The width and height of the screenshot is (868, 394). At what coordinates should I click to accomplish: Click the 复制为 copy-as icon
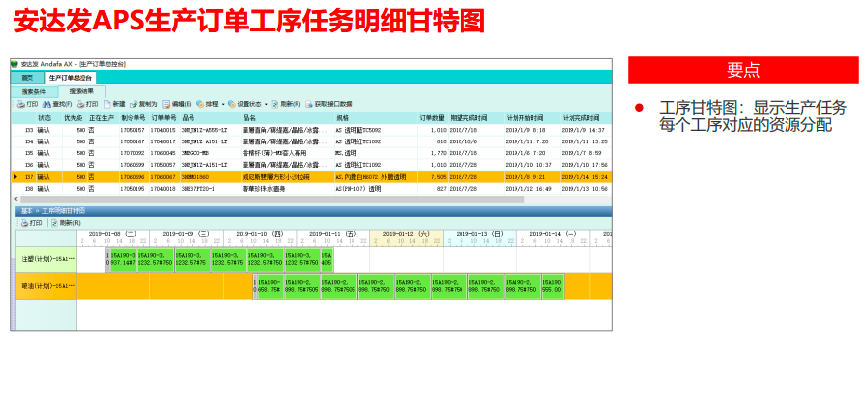134,104
